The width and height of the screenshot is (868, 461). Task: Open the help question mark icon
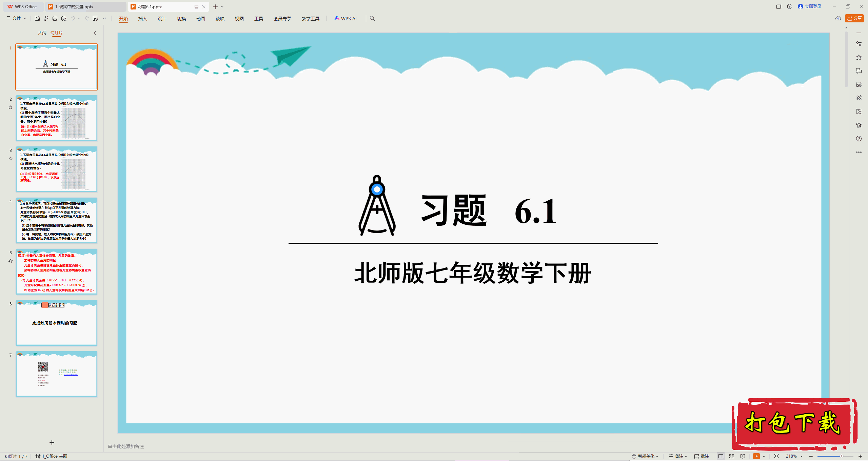(859, 139)
